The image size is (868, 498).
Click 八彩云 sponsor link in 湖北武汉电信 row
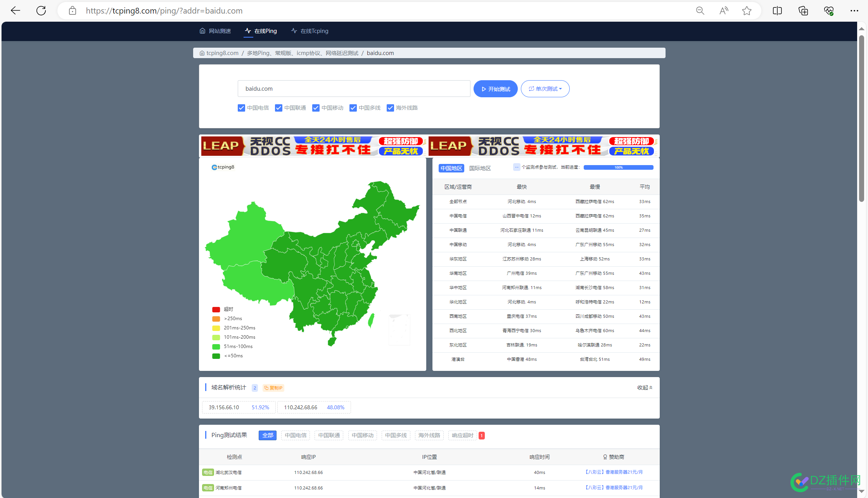[614, 472]
